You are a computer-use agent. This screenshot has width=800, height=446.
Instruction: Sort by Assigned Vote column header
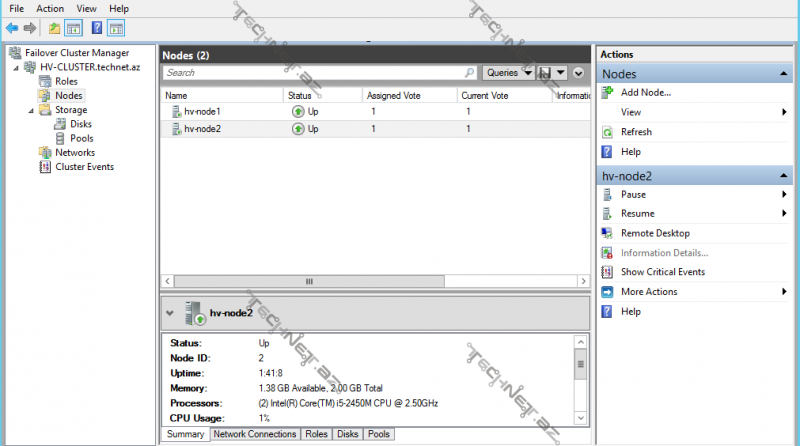[410, 95]
